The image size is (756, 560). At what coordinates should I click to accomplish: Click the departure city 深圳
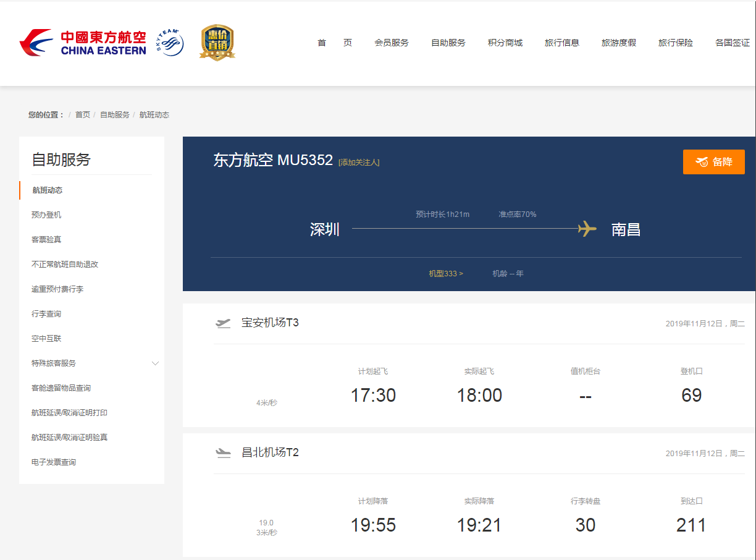pyautogui.click(x=325, y=229)
